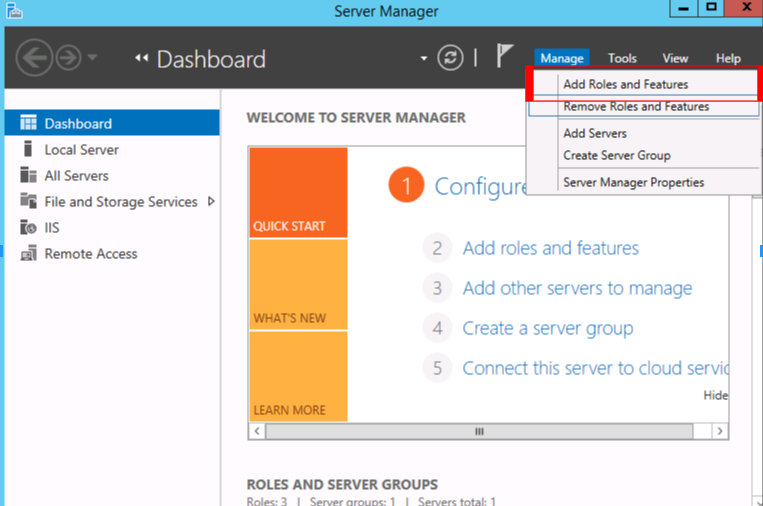
Task: Click the Dashboard grid icon in sidebar
Action: coord(28,123)
